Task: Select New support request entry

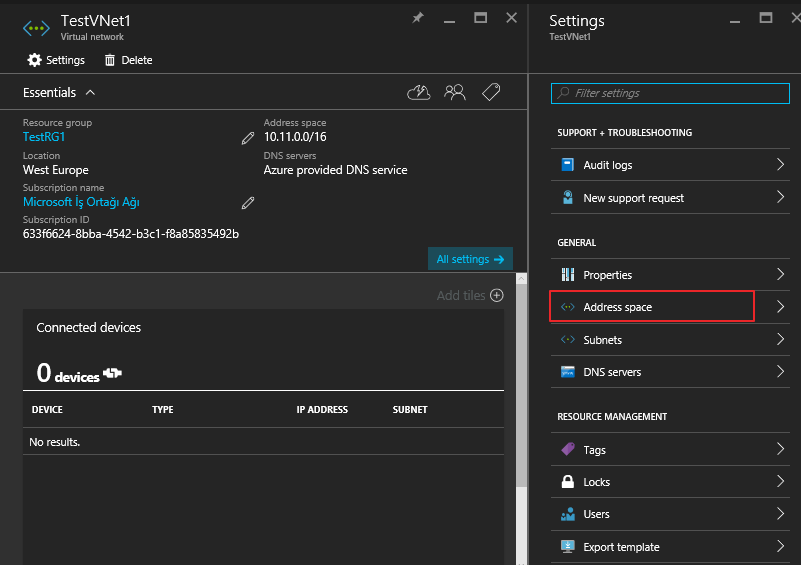Action: tap(670, 197)
